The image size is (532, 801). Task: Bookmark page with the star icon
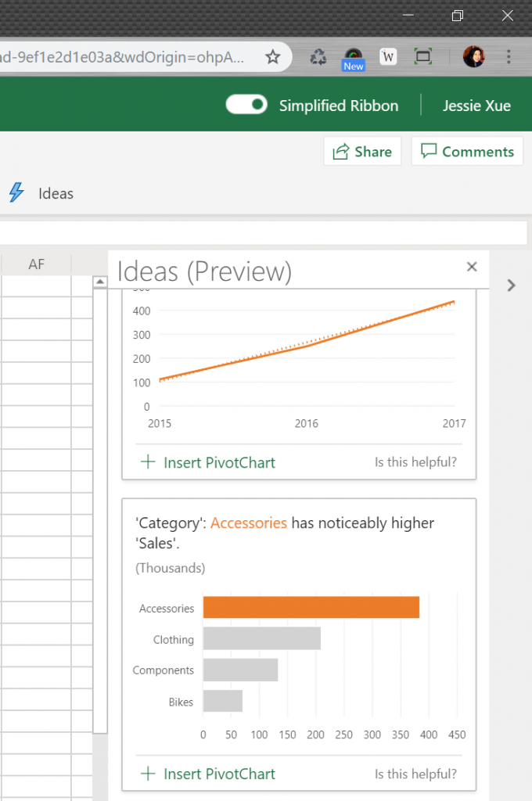tap(272, 56)
